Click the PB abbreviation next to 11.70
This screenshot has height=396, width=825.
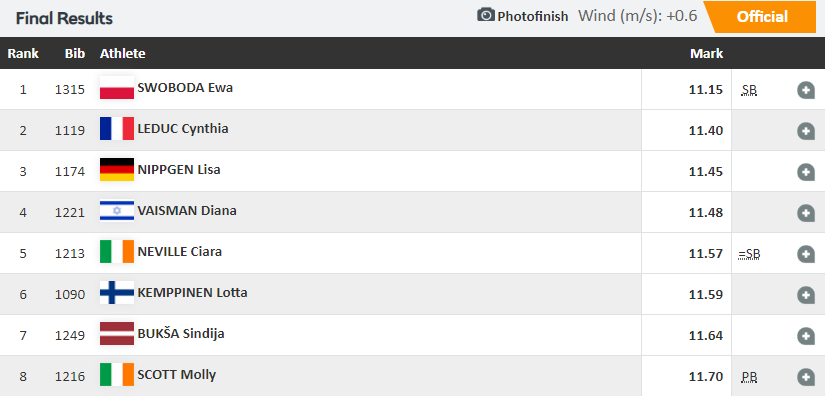[749, 378]
